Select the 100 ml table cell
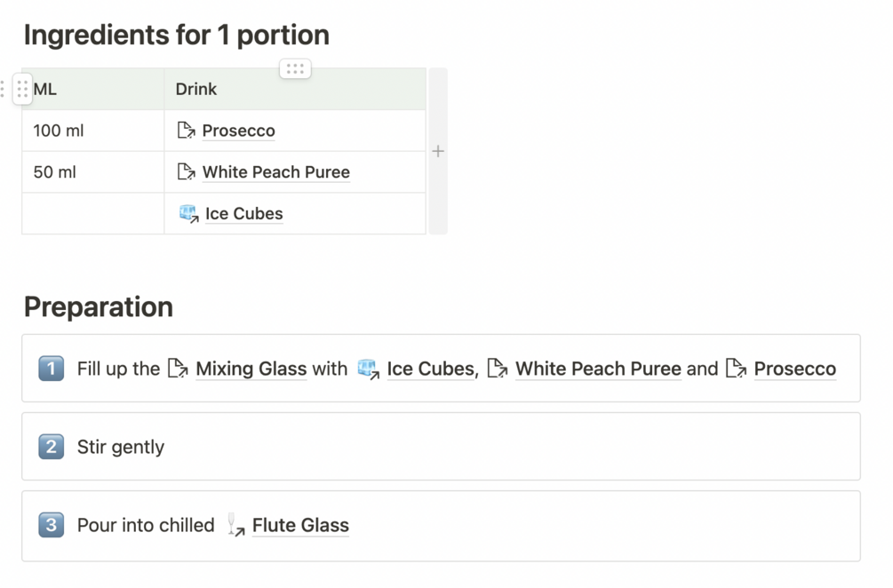 [x=93, y=131]
